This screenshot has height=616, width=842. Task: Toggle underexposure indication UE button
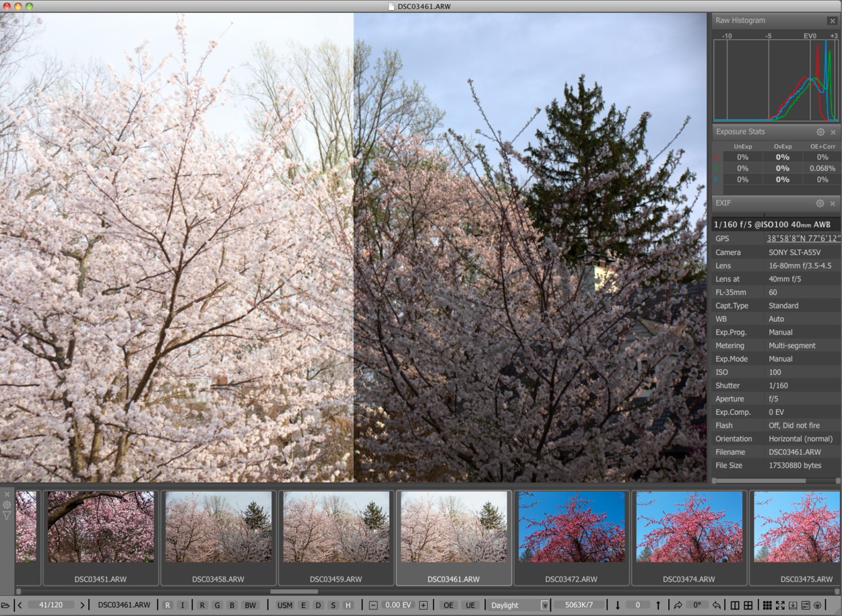[469, 605]
